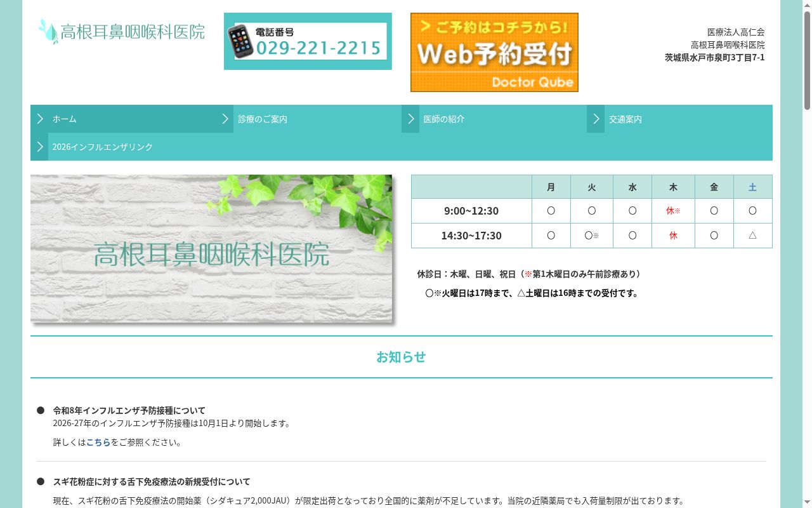Viewport: 812px width, 508px height.
Task: Click the お知らせ section heading
Action: point(401,357)
